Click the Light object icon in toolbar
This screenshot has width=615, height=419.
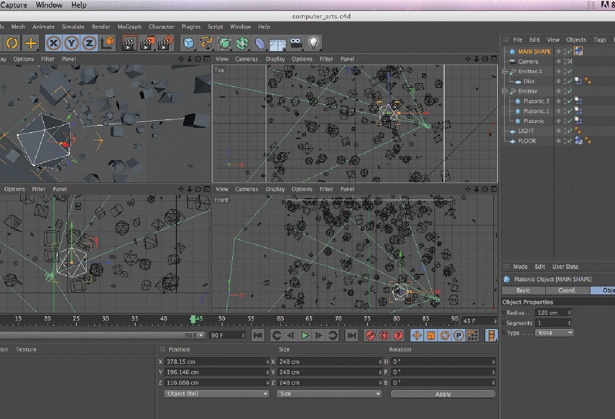(314, 43)
